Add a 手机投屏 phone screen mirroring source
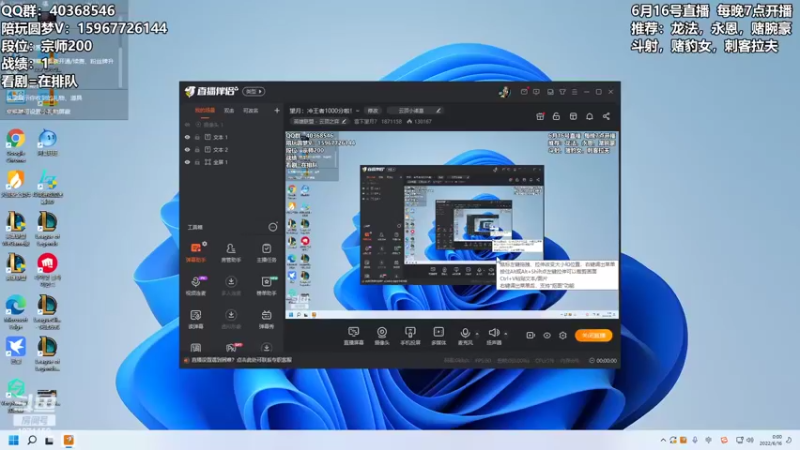800x450 pixels. point(410,336)
